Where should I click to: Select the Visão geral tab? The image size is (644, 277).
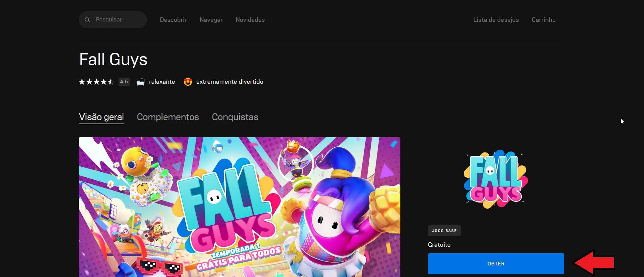pos(101,117)
